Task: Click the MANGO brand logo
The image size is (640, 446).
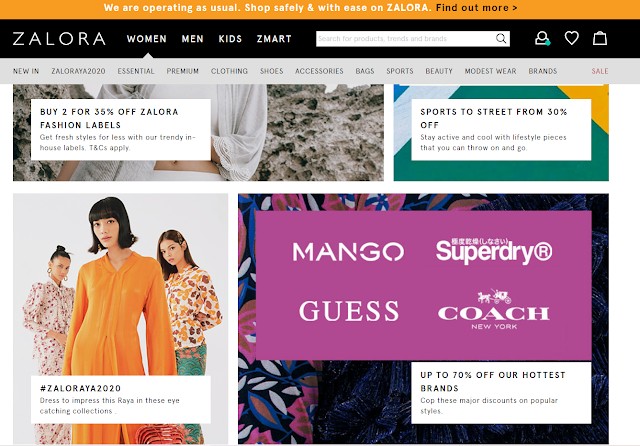Action: click(x=348, y=251)
